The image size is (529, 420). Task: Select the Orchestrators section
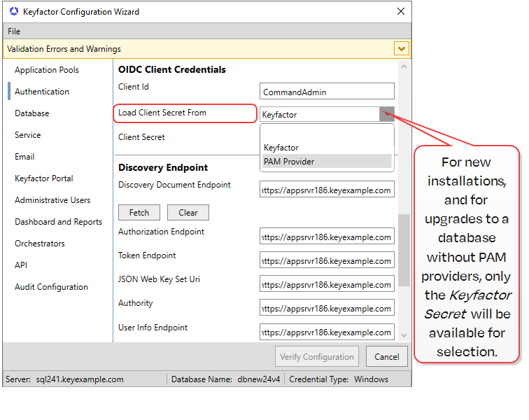tap(40, 244)
